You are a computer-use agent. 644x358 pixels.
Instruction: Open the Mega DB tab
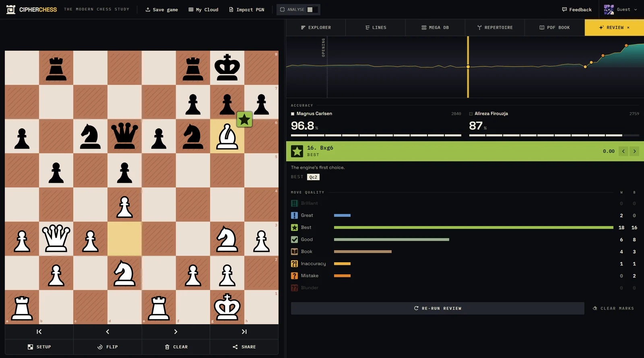(435, 27)
